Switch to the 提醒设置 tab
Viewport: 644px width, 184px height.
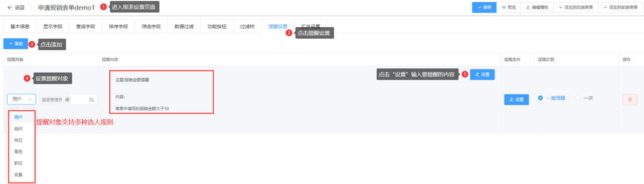pyautogui.click(x=277, y=26)
